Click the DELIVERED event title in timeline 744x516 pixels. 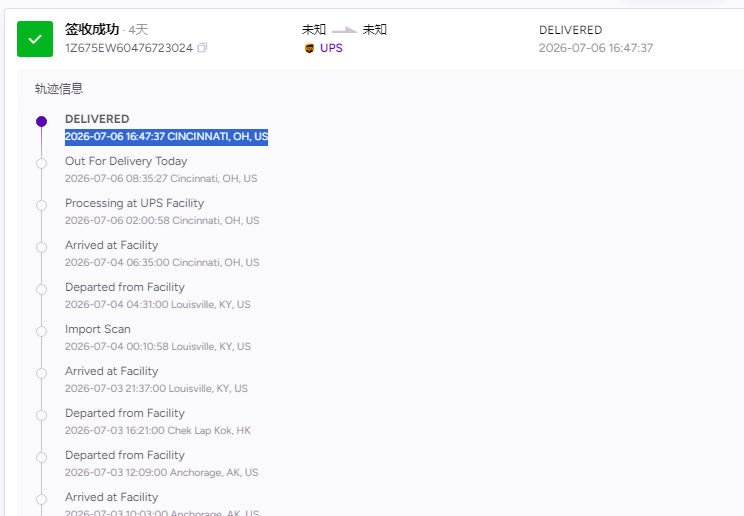[97, 119]
